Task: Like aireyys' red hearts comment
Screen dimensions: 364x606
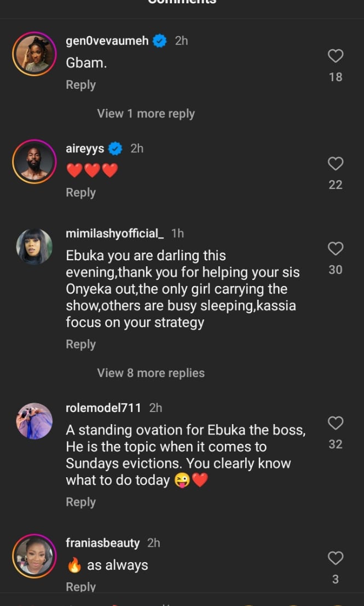Action: pos(336,163)
